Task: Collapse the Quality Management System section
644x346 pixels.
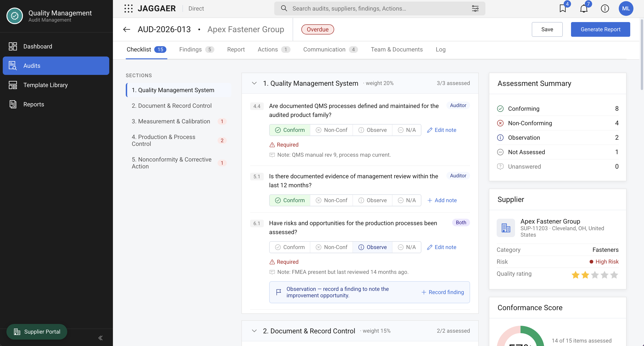Action: coord(254,83)
